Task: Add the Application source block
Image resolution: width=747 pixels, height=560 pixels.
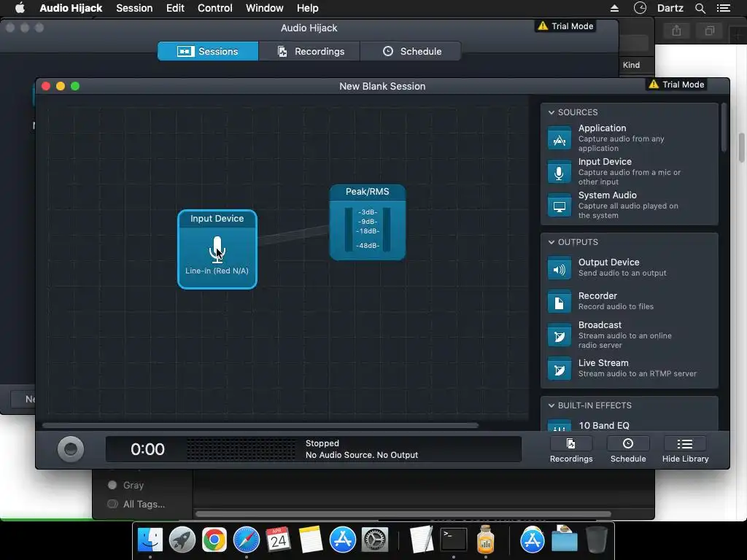Action: tap(629, 138)
